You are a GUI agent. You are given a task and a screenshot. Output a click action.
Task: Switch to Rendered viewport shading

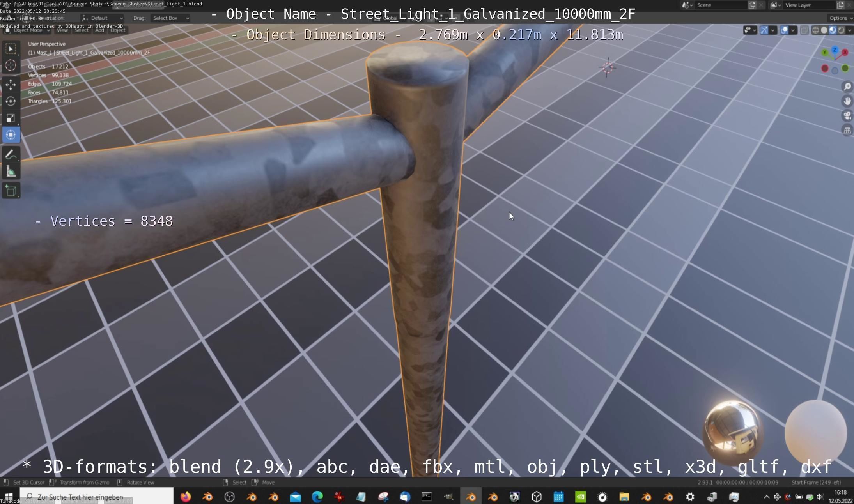point(841,30)
